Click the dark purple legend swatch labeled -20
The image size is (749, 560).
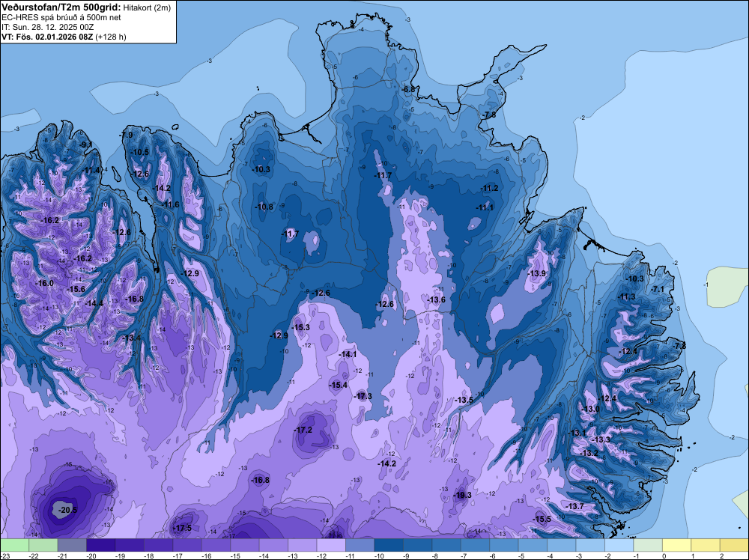pyautogui.click(x=101, y=545)
